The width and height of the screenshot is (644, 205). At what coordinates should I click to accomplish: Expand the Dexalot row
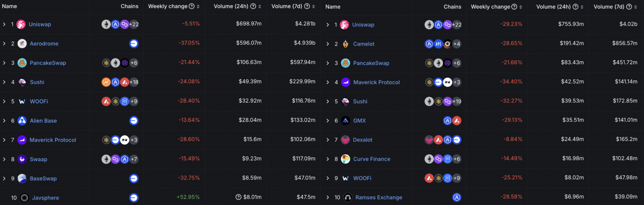327,140
